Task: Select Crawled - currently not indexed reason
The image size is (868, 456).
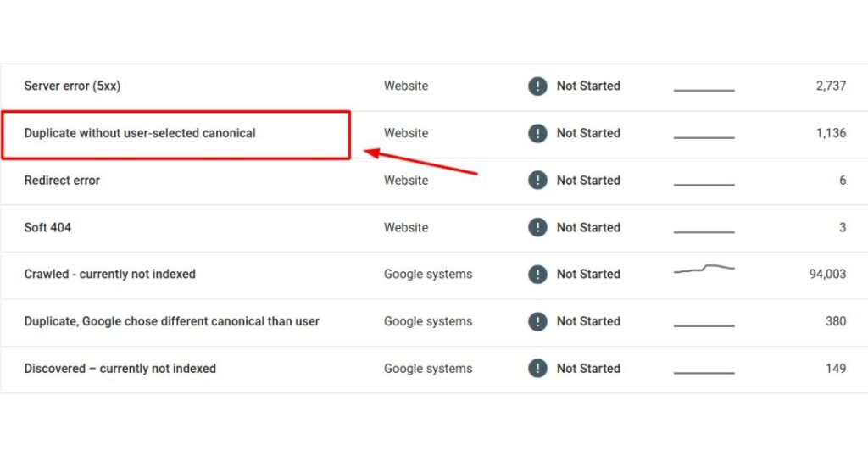Action: pos(109,274)
